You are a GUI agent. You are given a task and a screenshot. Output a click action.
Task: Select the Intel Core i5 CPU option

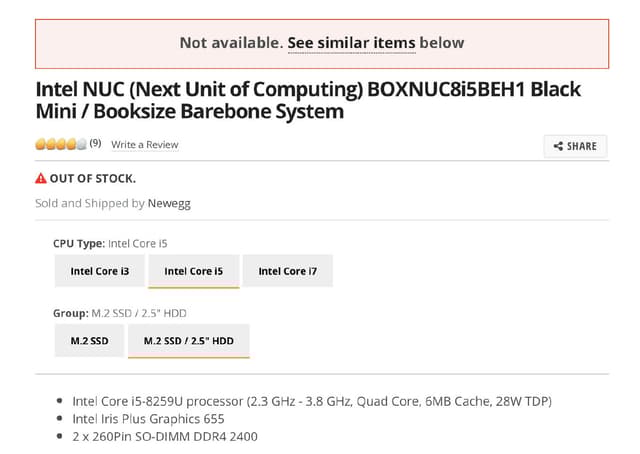[193, 271]
